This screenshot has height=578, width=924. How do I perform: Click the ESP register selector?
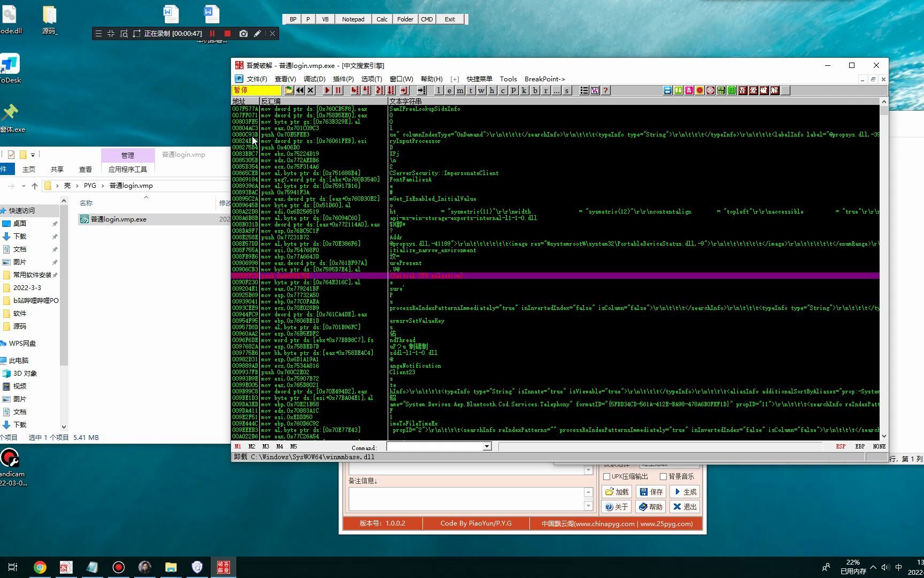[x=841, y=446]
